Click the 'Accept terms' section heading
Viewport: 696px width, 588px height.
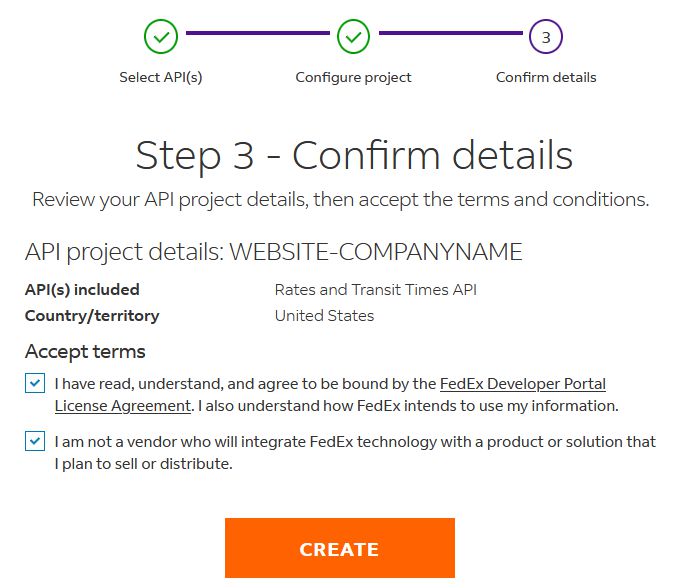[x=85, y=351]
